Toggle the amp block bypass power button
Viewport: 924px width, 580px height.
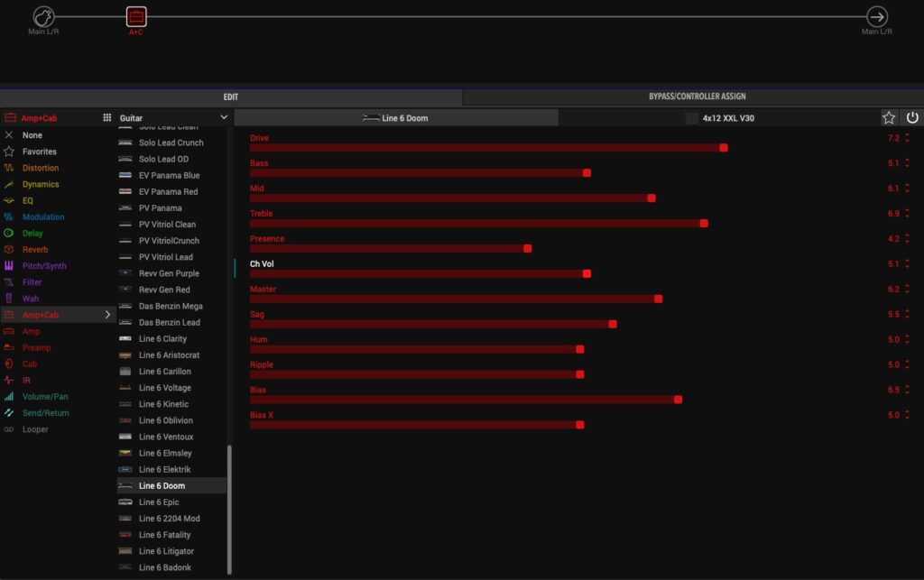coord(912,117)
